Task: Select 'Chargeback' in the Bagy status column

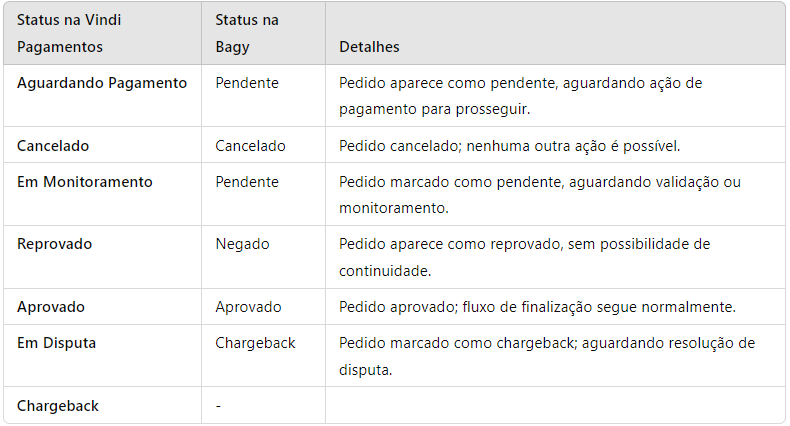Action: (255, 343)
